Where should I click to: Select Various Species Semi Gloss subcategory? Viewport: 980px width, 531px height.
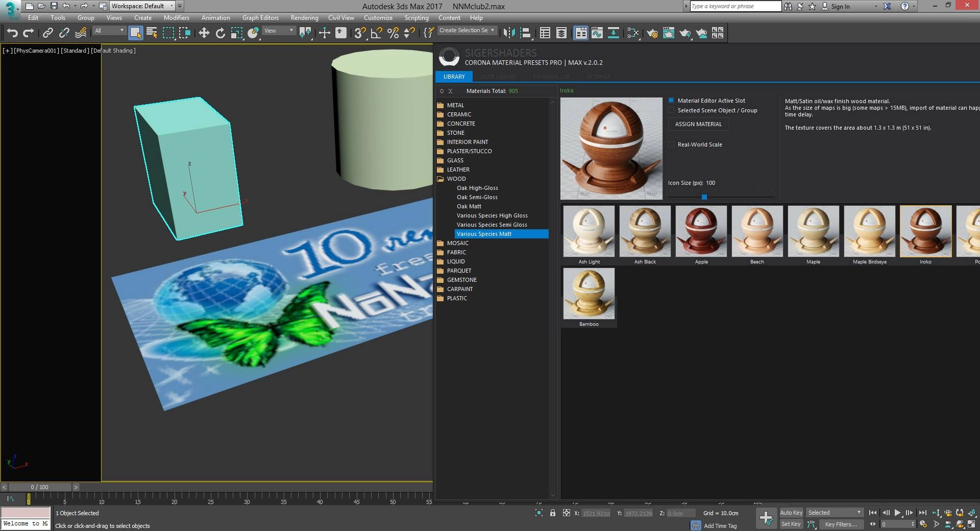pyautogui.click(x=492, y=225)
